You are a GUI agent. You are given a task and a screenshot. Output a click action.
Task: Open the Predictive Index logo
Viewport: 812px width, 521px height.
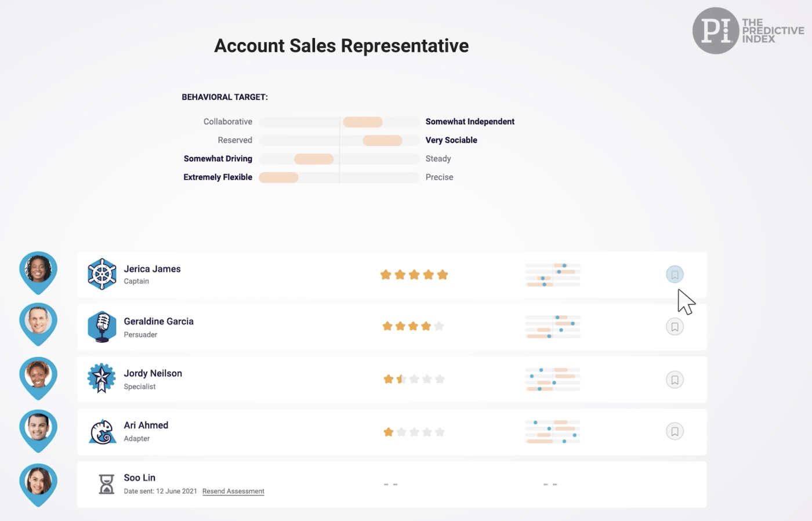[748, 30]
